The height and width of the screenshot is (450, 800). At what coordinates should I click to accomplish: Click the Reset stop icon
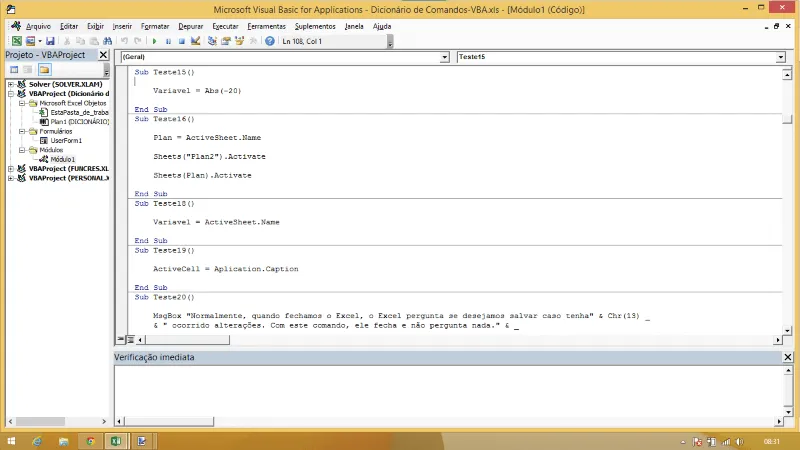point(182,41)
